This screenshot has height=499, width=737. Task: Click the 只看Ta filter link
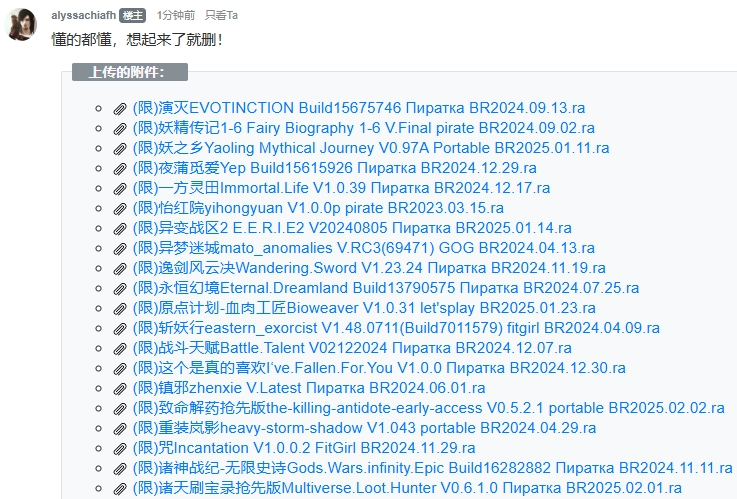[x=221, y=16]
